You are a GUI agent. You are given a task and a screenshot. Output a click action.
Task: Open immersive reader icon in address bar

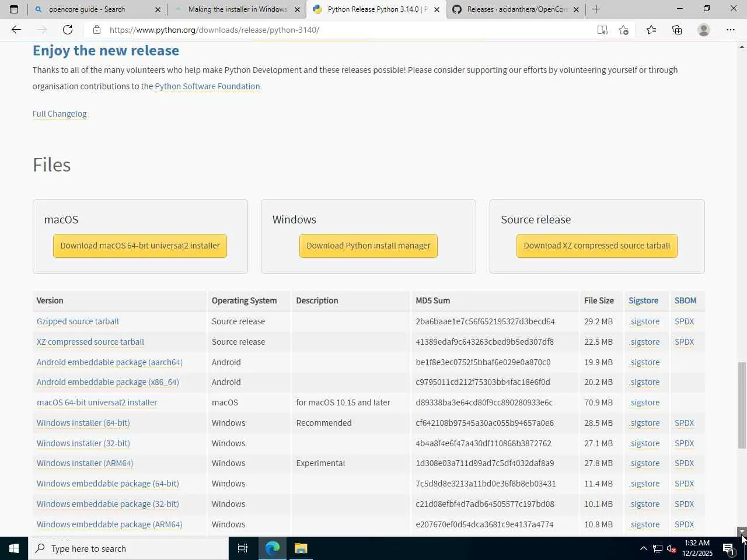coord(602,30)
